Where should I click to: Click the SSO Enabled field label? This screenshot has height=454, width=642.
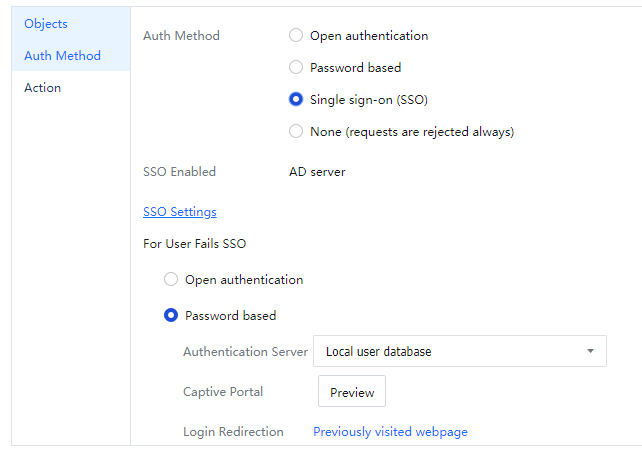pos(180,172)
